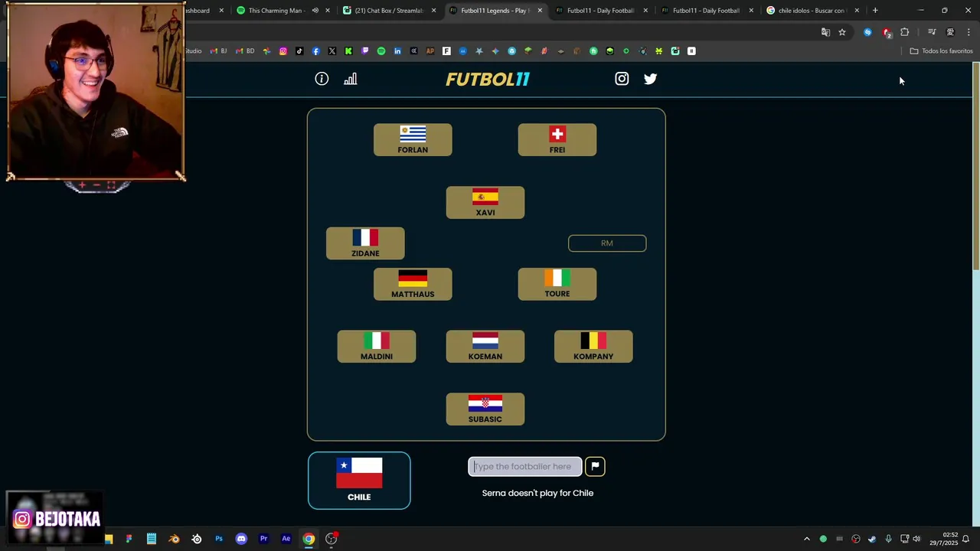Viewport: 980px width, 551px height.
Task: Select the Xavi Spain player card
Action: (x=485, y=203)
